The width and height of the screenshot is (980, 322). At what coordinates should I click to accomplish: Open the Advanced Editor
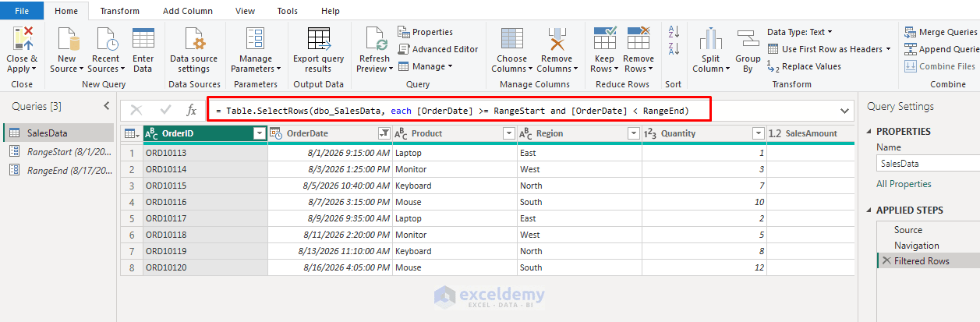point(437,49)
